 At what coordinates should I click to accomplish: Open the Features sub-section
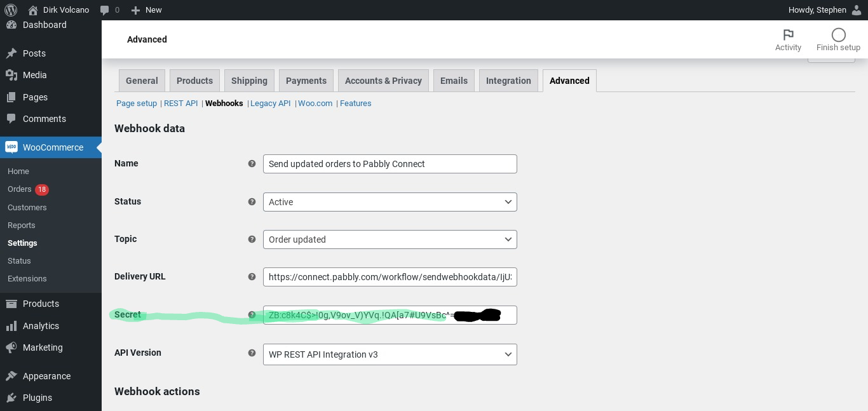pos(356,104)
